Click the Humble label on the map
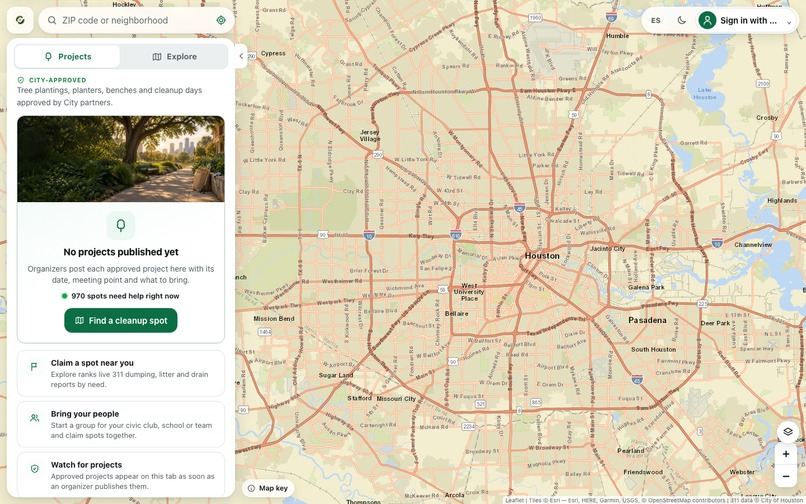 coord(617,36)
